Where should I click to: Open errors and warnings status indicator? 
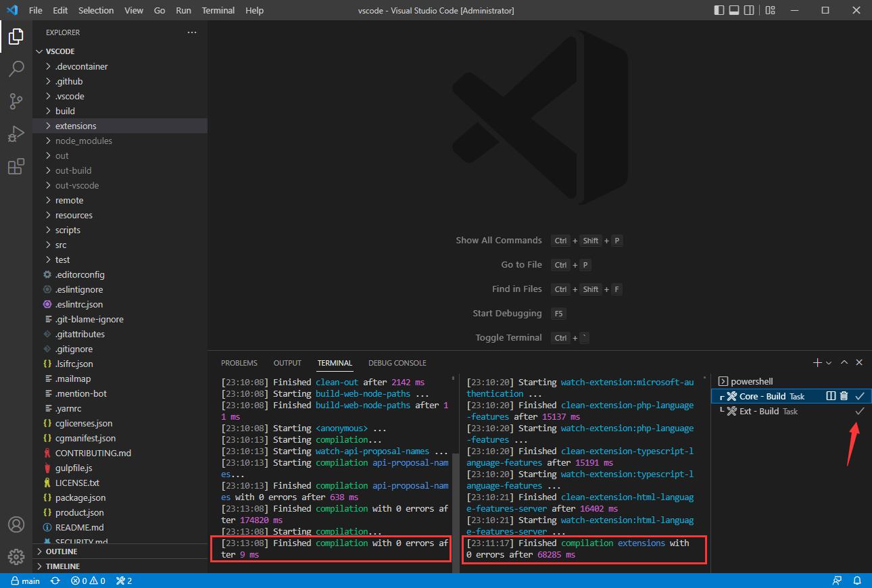pyautogui.click(x=88, y=581)
